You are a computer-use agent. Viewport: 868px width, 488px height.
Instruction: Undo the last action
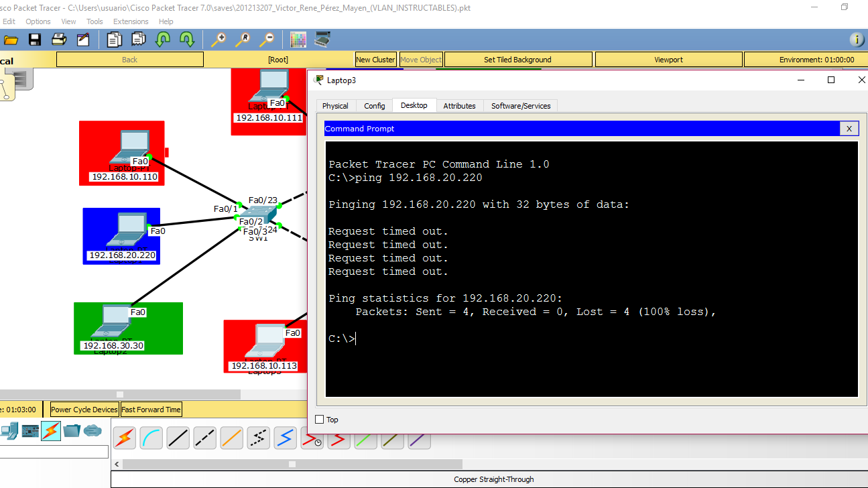click(x=163, y=40)
